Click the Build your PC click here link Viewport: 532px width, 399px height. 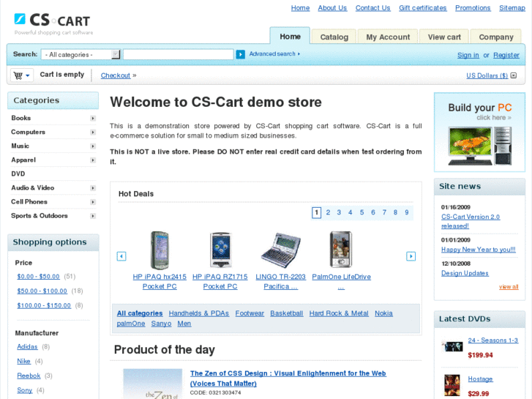click(x=494, y=117)
